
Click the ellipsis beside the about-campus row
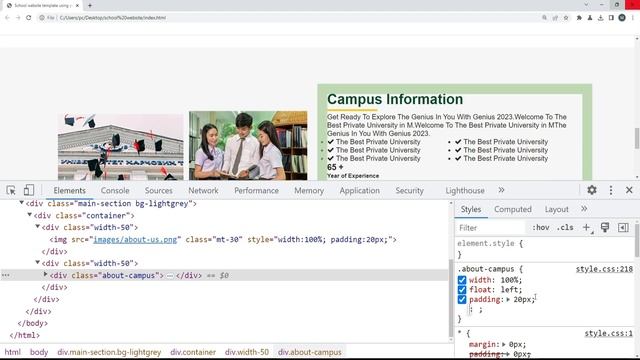pos(5,276)
